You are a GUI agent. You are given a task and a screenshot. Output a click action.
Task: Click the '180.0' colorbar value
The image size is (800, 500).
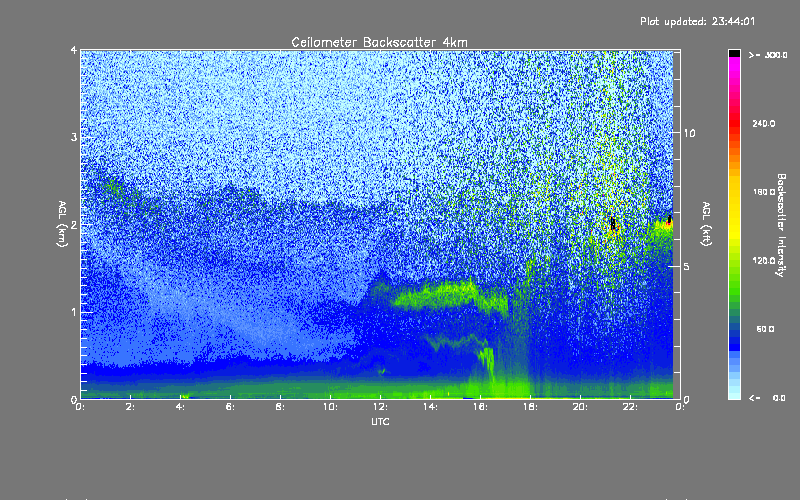click(x=764, y=192)
